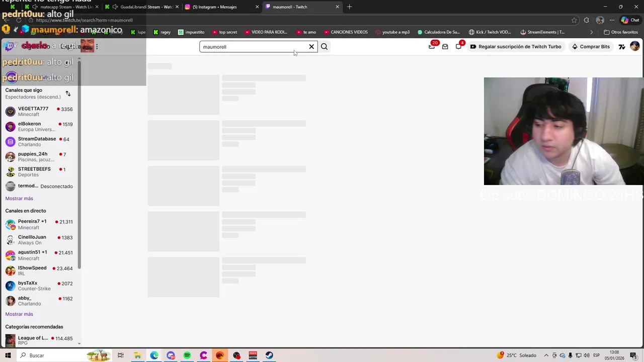Open Calculadora De Su... bookmark
The width and height of the screenshot is (644, 362).
click(x=439, y=32)
